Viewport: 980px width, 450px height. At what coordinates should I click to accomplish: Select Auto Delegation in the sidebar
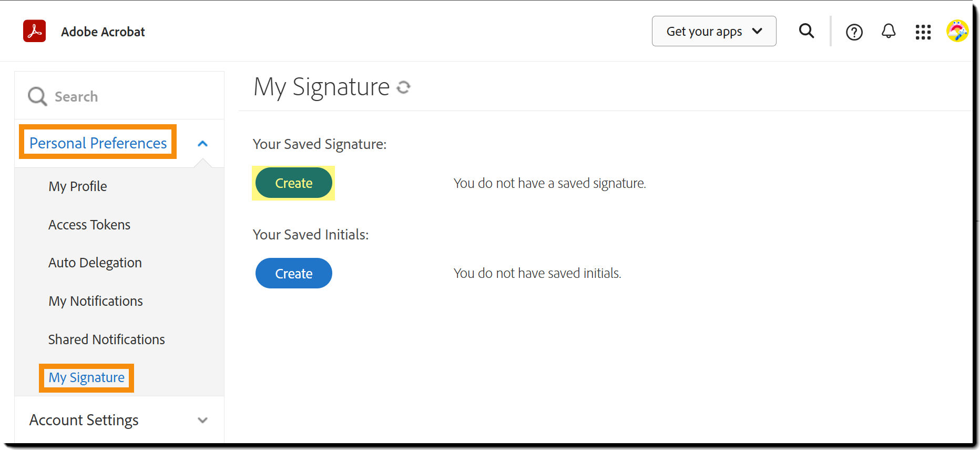click(x=95, y=263)
